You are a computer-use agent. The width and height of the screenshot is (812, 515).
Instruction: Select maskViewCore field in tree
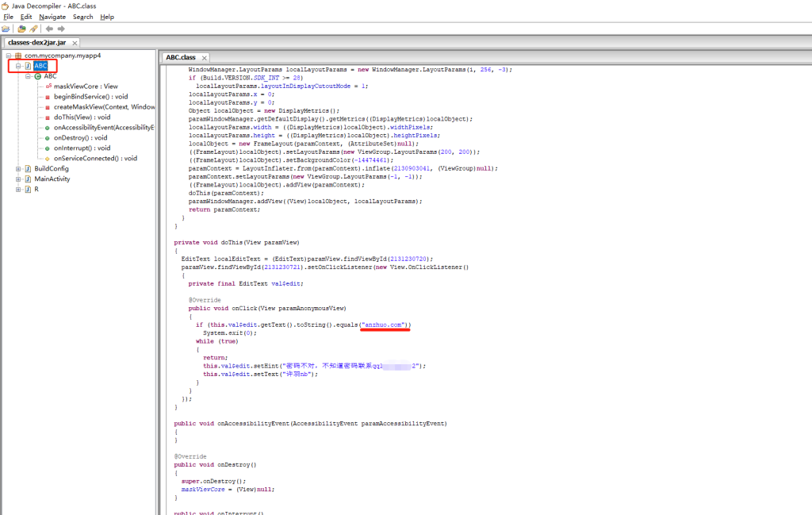85,86
